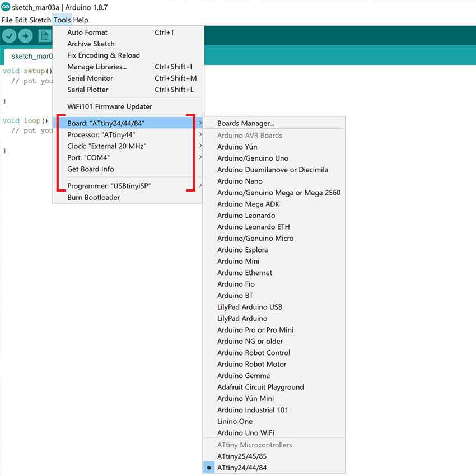Click the 'void loop()' code line
The image size is (476, 476).
tap(25, 120)
